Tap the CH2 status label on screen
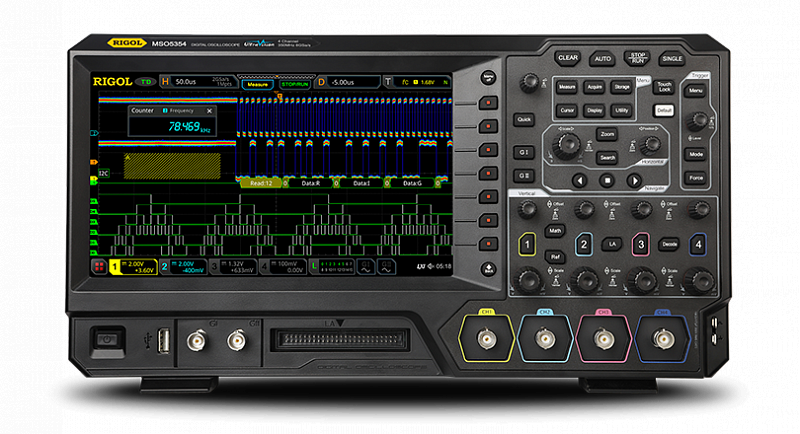 coord(180,267)
